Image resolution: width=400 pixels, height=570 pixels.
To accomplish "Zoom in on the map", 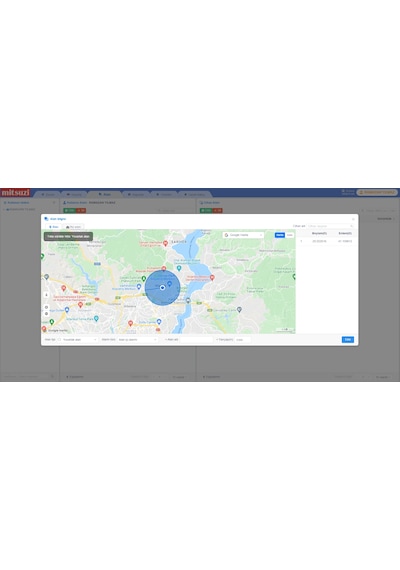I will [46, 307].
